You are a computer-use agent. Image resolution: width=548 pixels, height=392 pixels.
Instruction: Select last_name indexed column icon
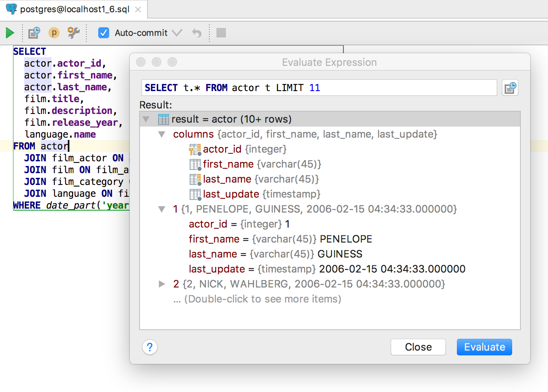point(195,179)
